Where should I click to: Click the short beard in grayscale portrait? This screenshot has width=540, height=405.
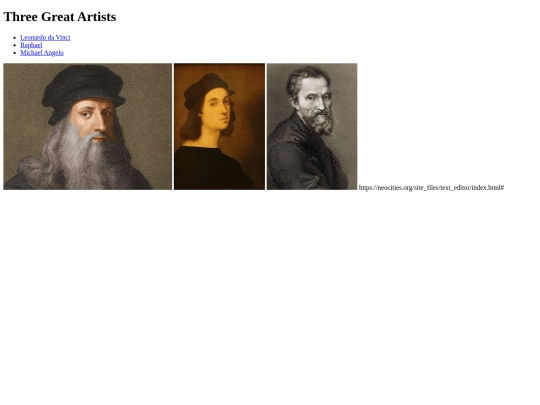(320, 122)
